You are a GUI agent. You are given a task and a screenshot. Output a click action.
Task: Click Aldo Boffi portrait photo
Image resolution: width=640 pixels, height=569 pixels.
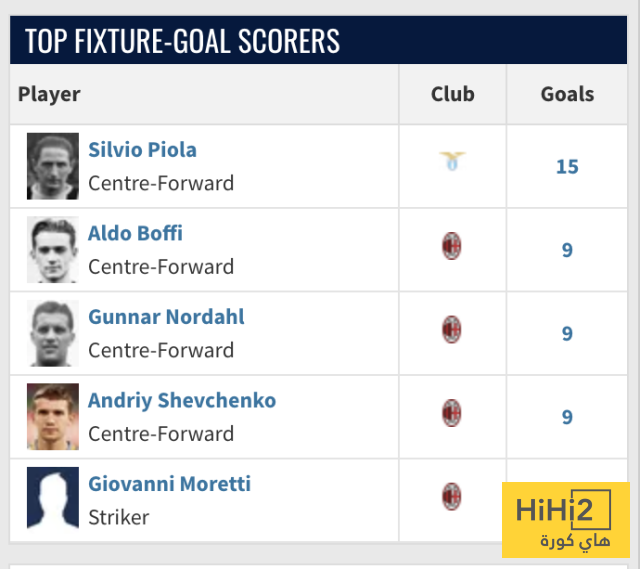pos(53,249)
